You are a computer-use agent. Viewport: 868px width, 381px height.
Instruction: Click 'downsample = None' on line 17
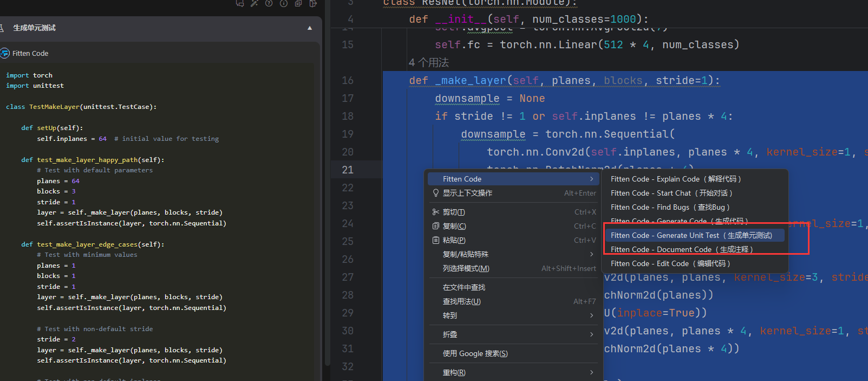(x=490, y=99)
